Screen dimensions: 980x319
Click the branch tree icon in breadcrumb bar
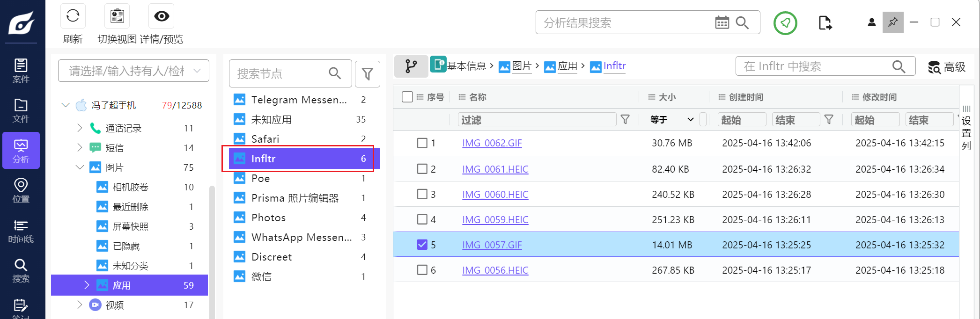411,66
